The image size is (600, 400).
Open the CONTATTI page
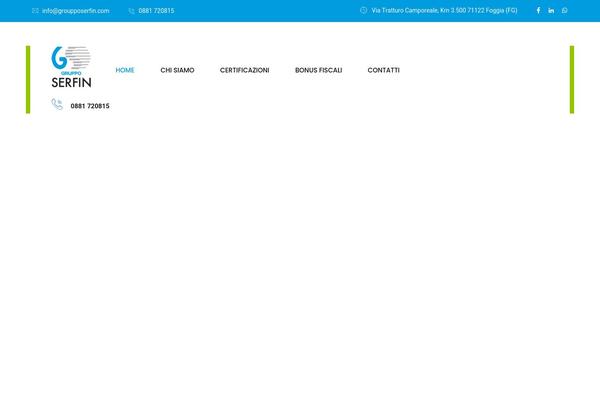(383, 70)
